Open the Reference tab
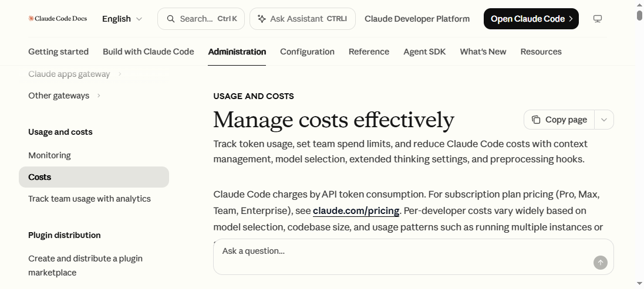Image resolution: width=644 pixels, height=289 pixels. coord(369,52)
